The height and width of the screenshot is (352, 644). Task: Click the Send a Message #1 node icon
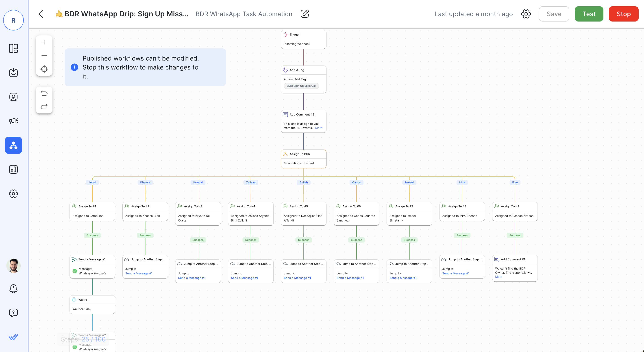pos(74,259)
